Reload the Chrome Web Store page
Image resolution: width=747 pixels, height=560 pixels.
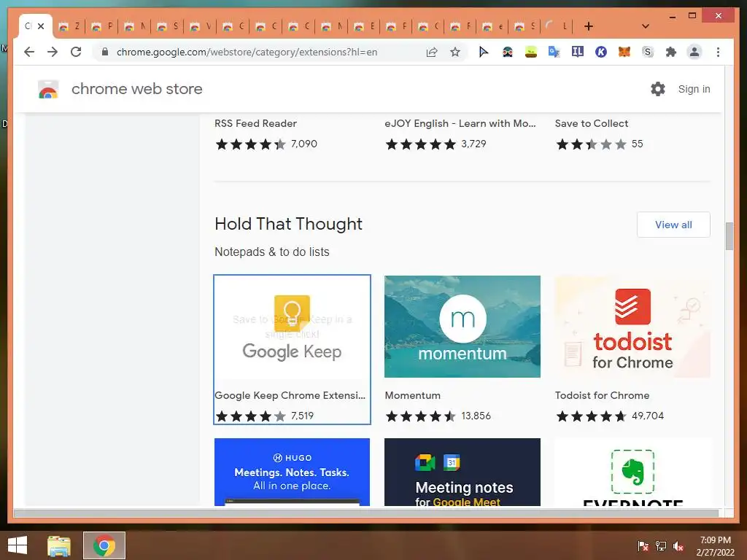pyautogui.click(x=76, y=52)
